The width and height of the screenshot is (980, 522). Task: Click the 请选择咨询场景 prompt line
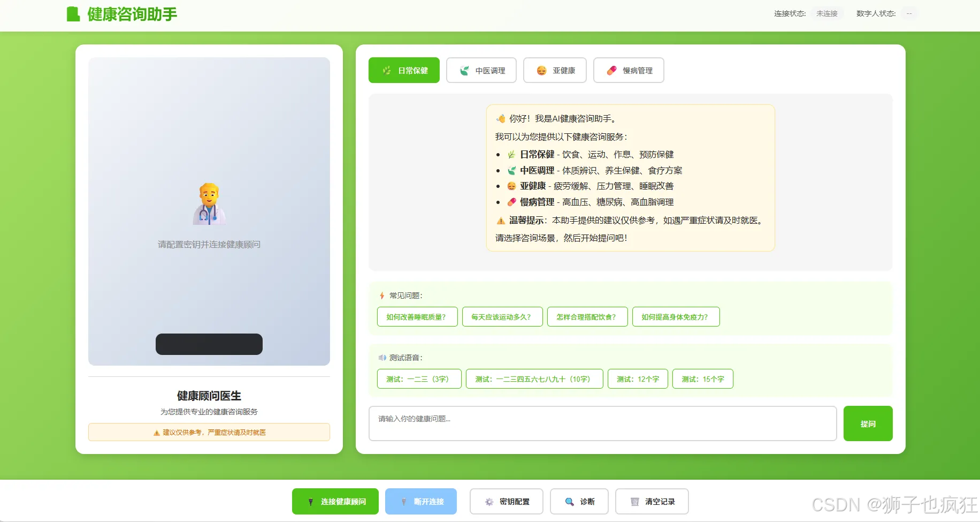[x=561, y=238]
